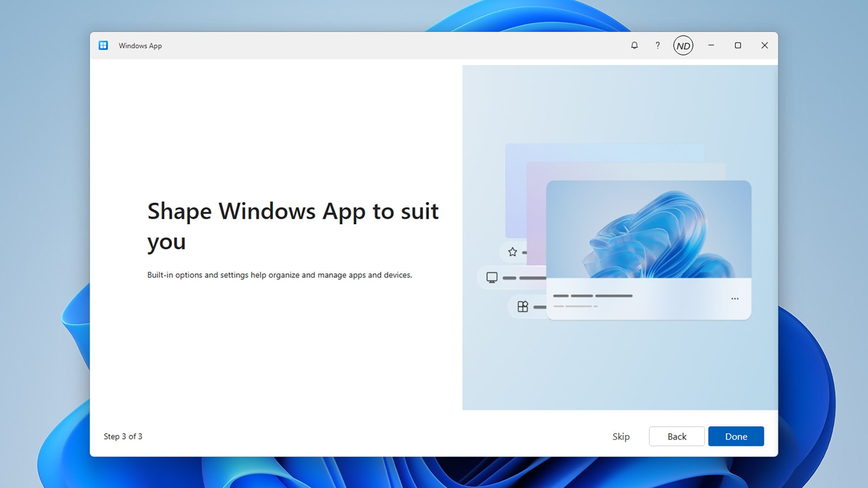Image resolution: width=868 pixels, height=488 pixels.
Task: Click the "Built-in options and settings" description
Action: tap(279, 275)
